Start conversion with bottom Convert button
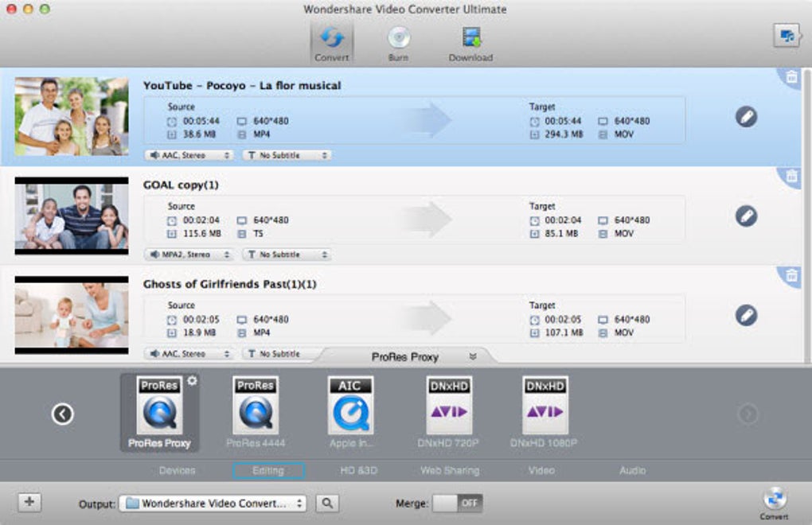This screenshot has width=812, height=525. pyautogui.click(x=775, y=503)
